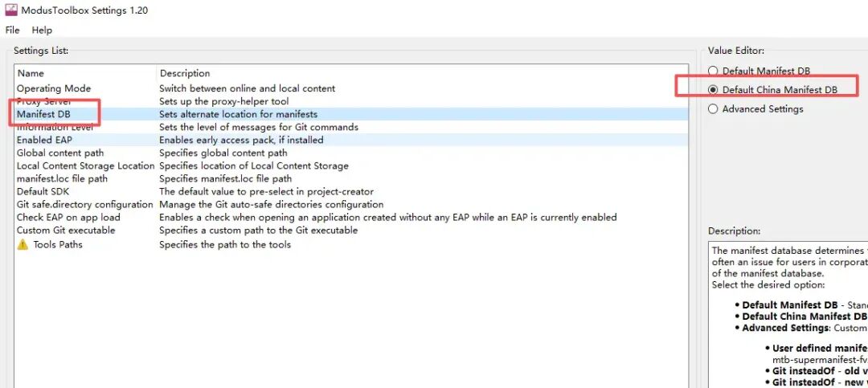
Task: Select the Check EAP on app load row
Action: pyautogui.click(x=351, y=218)
